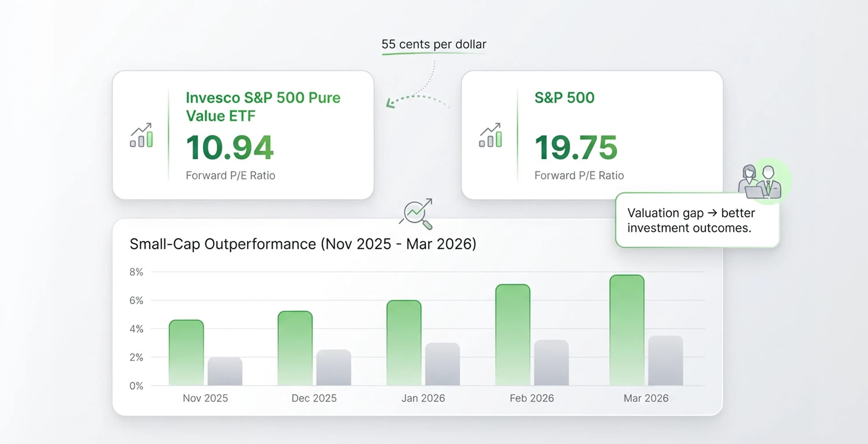Click the 10.94 forward P/E value
868x444 pixels.
point(230,147)
